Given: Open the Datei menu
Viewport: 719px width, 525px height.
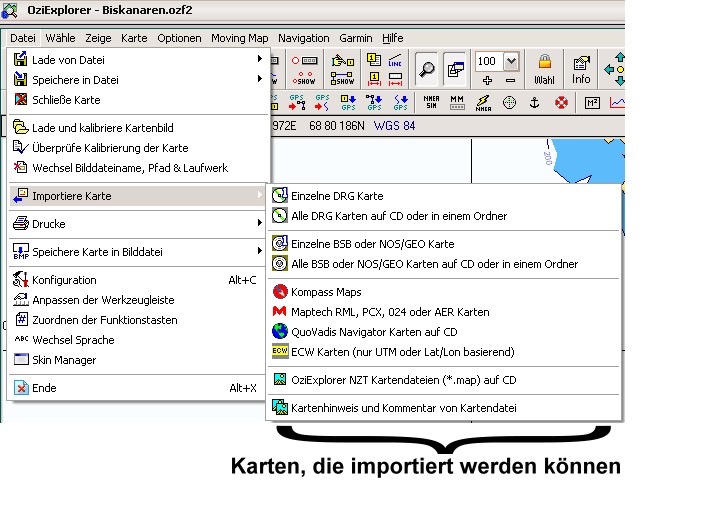Looking at the screenshot, I should (22, 38).
